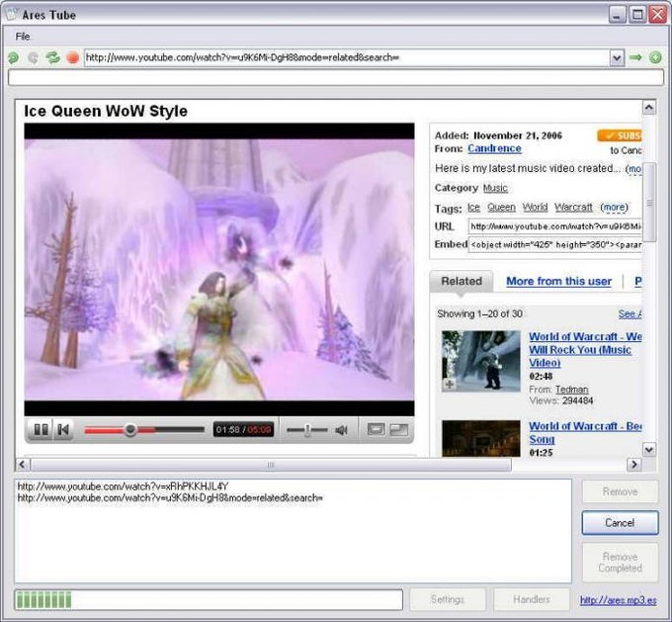Screen dimensions: 672x622
Task: Click the orange Subscribe button
Action: 620,135
